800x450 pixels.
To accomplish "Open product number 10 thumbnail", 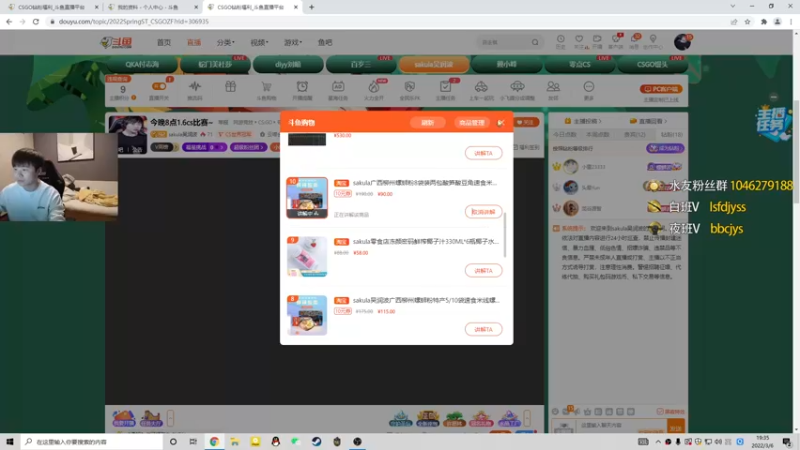I will click(307, 197).
